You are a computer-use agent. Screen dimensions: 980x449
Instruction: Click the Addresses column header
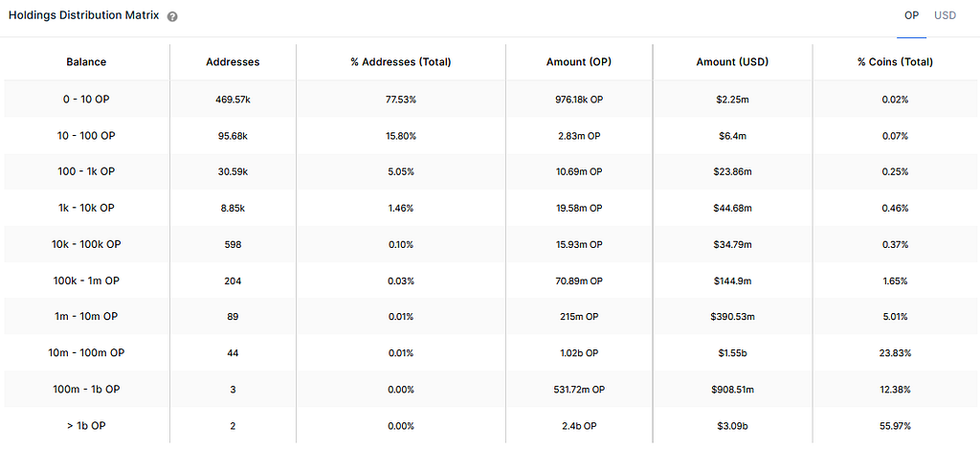pyautogui.click(x=233, y=62)
